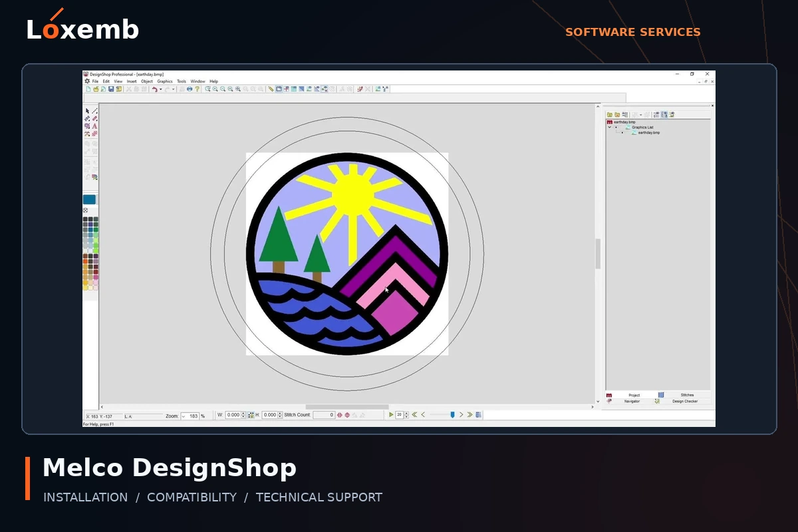Click the gear icon beside File menu
The image size is (798, 532).
point(86,81)
